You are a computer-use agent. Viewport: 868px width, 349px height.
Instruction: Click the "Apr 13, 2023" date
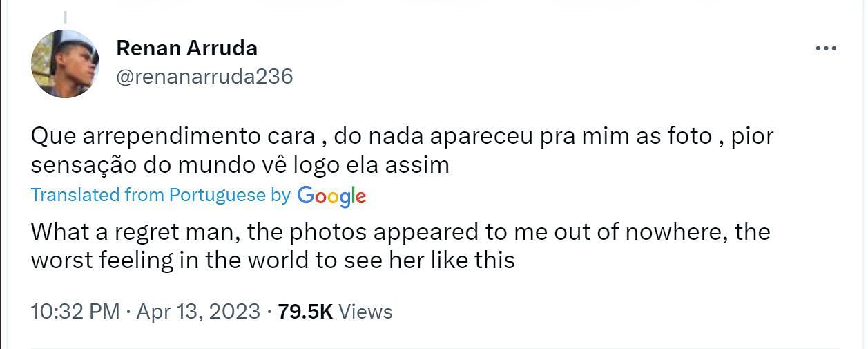point(198,312)
